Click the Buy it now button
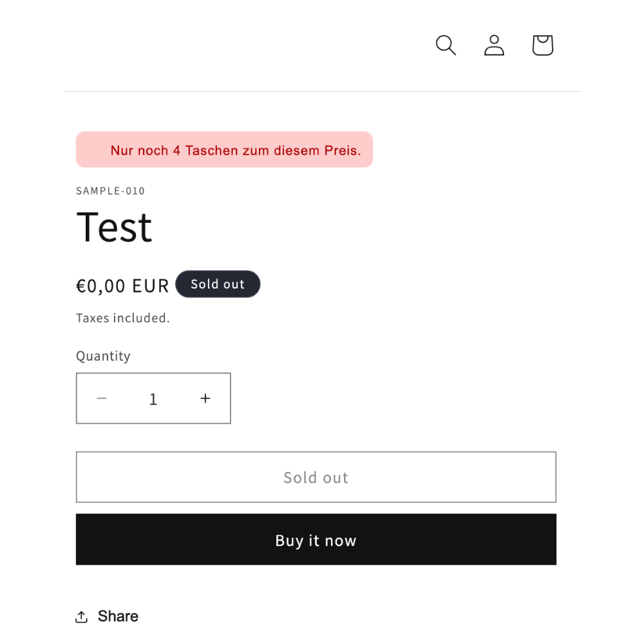Viewport: 644px width, 644px height. click(x=316, y=539)
